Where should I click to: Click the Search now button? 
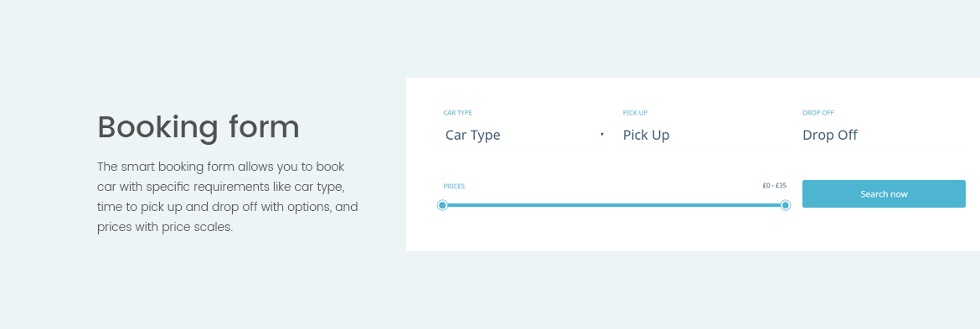(884, 194)
